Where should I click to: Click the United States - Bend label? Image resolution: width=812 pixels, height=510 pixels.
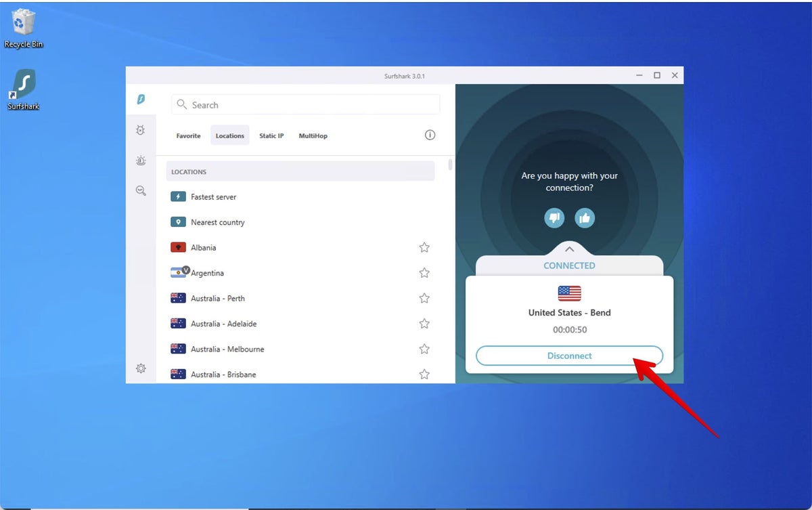(569, 313)
